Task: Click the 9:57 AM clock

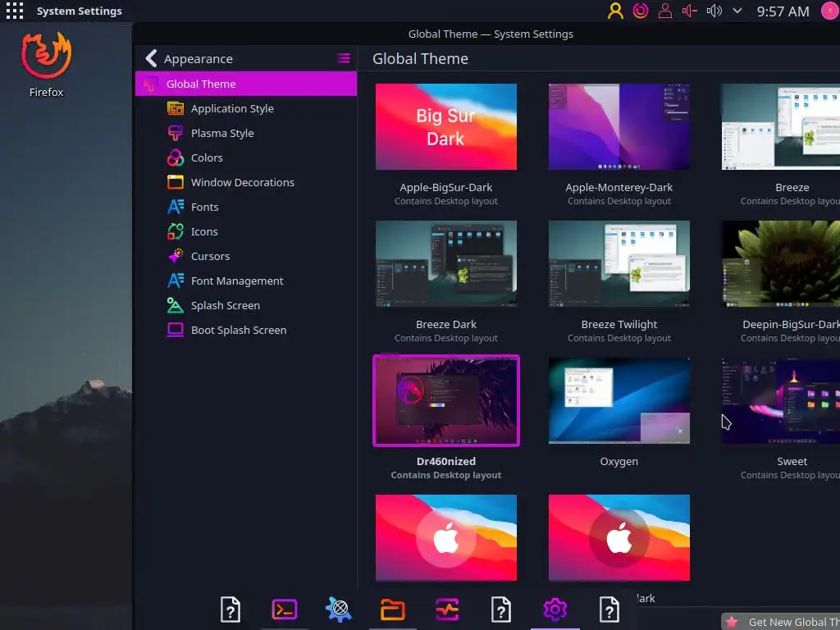Action: click(783, 11)
